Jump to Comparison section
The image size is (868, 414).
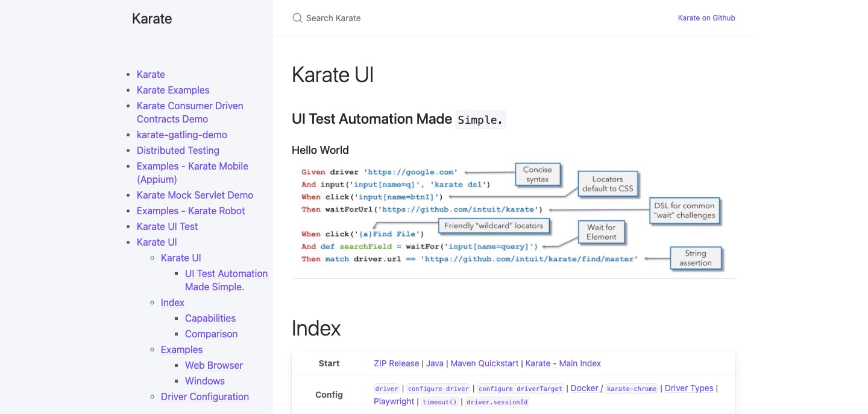(x=211, y=334)
